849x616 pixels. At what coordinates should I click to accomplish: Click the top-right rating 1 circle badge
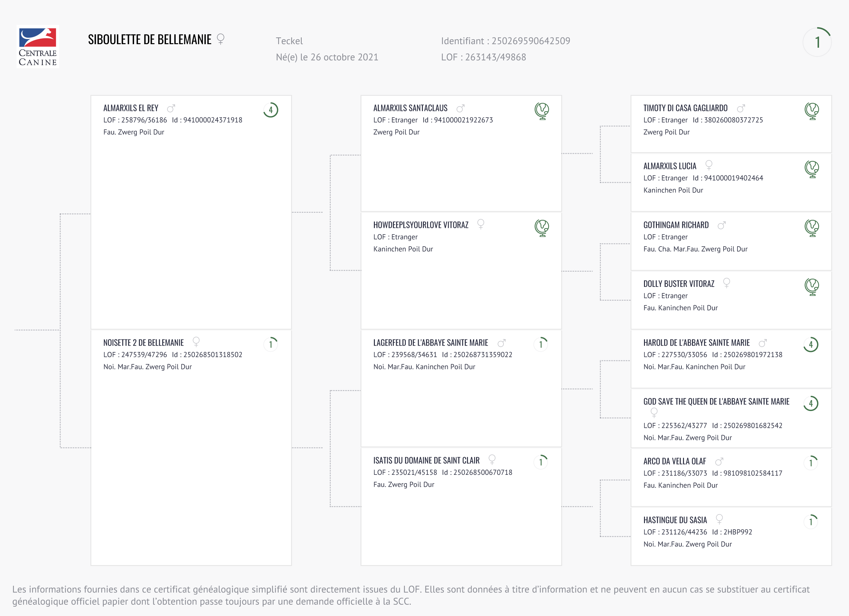click(x=817, y=42)
